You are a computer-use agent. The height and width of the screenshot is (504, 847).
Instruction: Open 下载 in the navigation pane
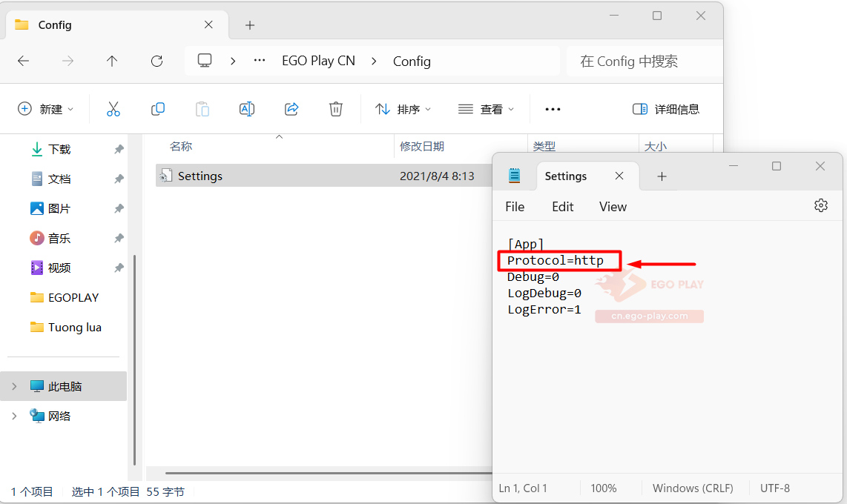(x=59, y=149)
